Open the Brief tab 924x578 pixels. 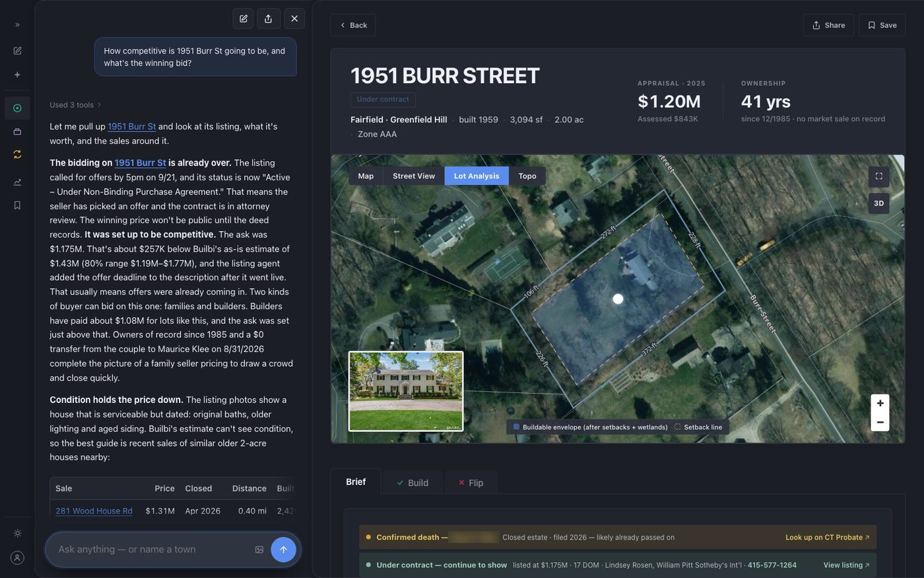356,482
